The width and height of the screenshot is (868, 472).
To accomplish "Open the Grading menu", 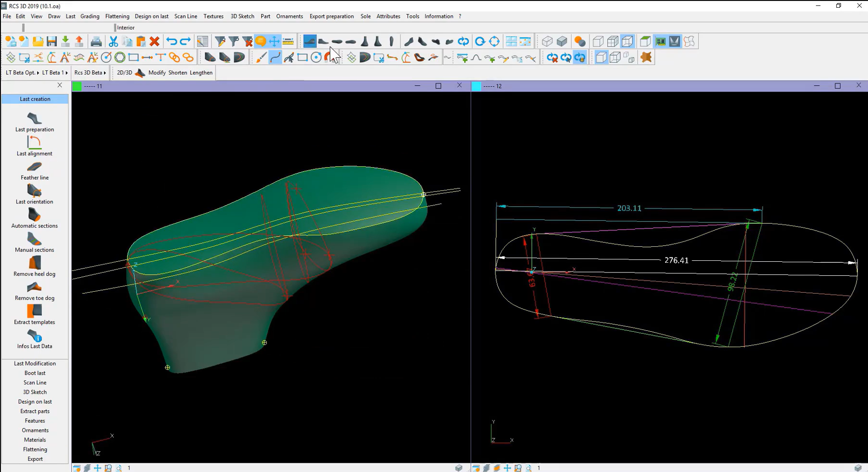I will pos(90,16).
